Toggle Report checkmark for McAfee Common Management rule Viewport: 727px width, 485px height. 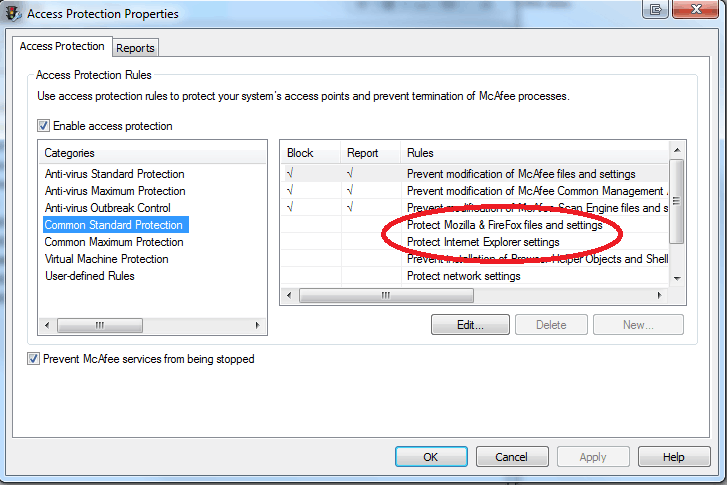[x=351, y=191]
